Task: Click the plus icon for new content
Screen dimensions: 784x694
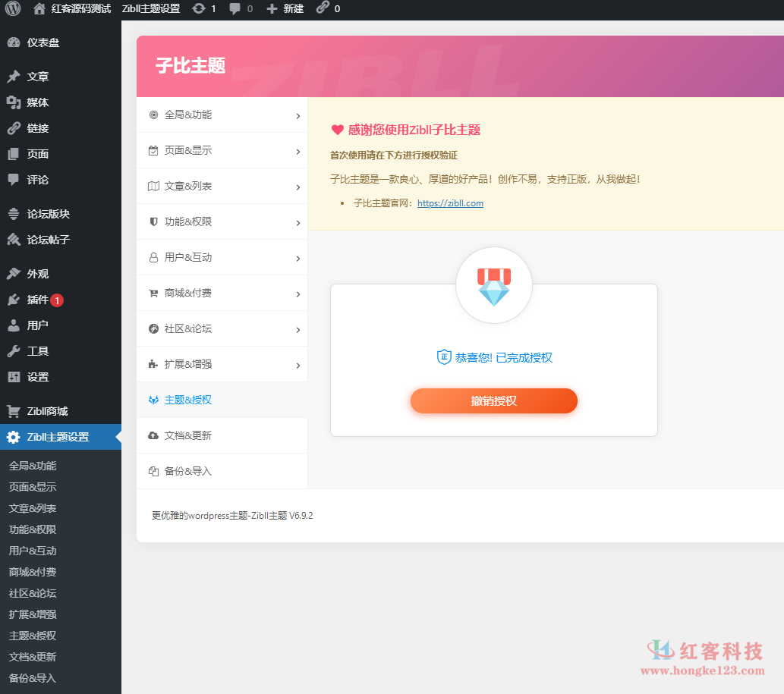Action: click(272, 9)
